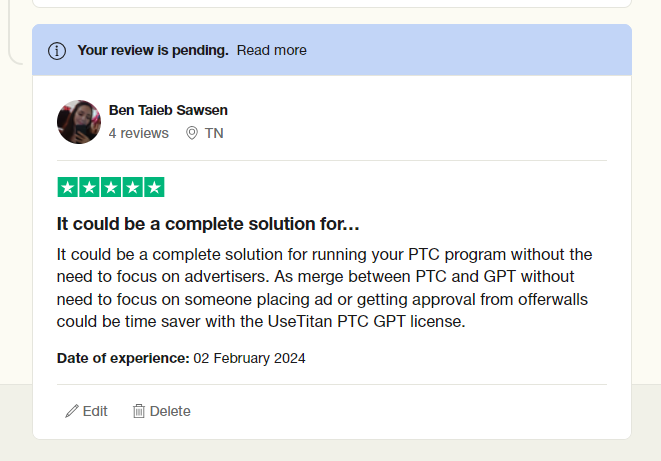Select the TN country label
The width and height of the screenshot is (661, 461).
(x=214, y=133)
